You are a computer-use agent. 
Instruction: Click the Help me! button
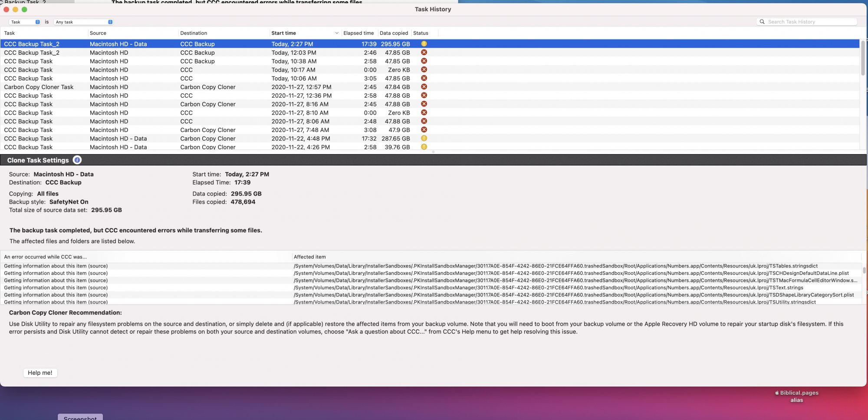coord(40,373)
